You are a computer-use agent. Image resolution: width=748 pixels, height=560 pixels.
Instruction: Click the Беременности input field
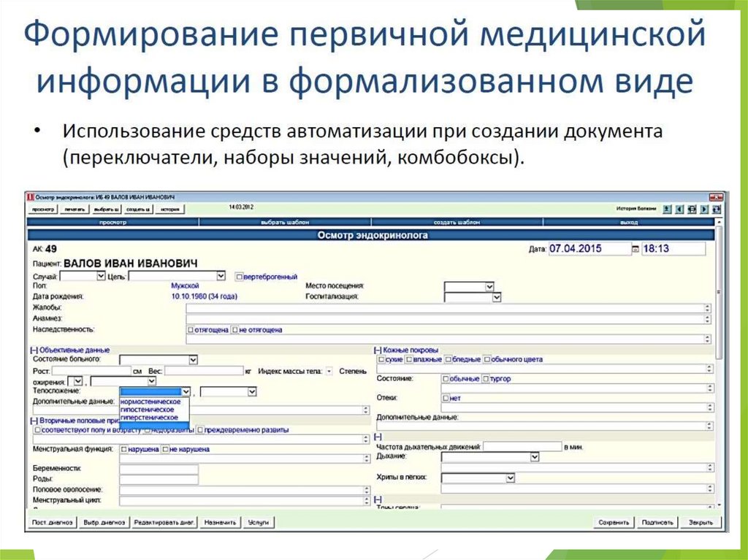pos(159,469)
